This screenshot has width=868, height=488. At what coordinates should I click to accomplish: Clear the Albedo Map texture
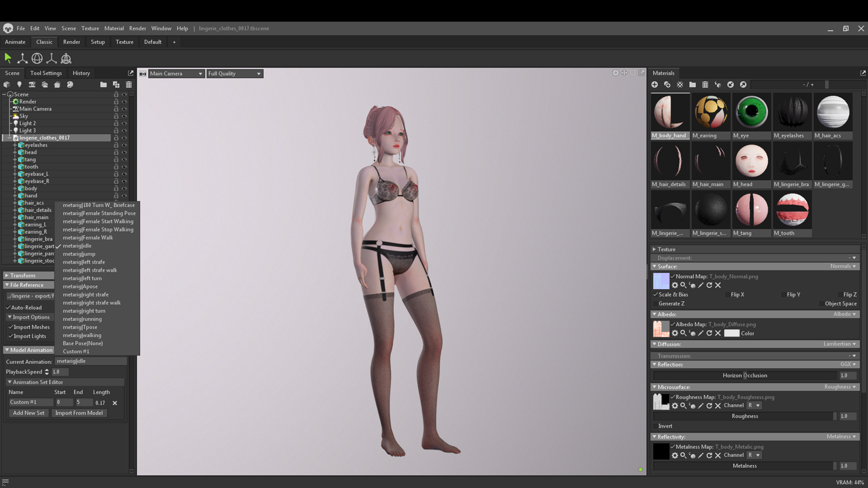coord(718,333)
